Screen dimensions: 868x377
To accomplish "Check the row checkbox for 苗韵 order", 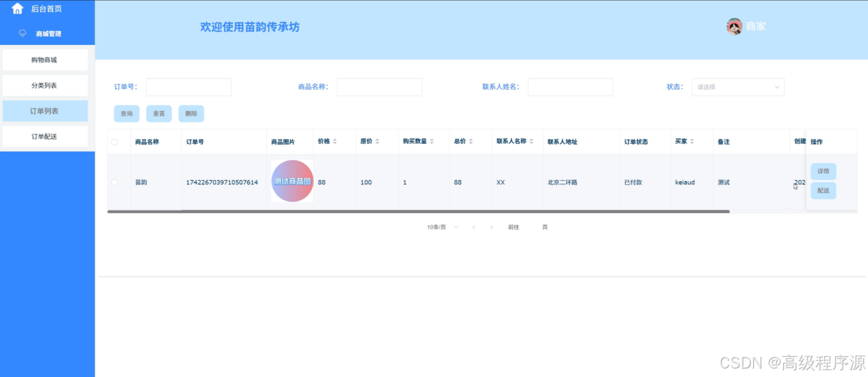I will point(115,182).
